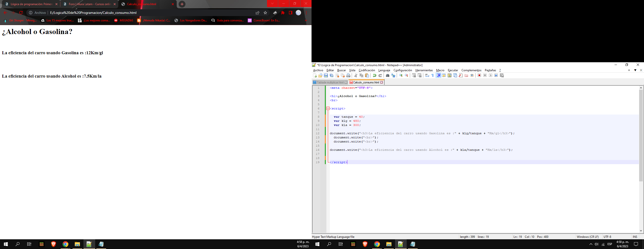Image resolution: width=644 pixels, height=249 pixels.
Task: Start macro recording with red dot icon
Action: [x=479, y=75]
